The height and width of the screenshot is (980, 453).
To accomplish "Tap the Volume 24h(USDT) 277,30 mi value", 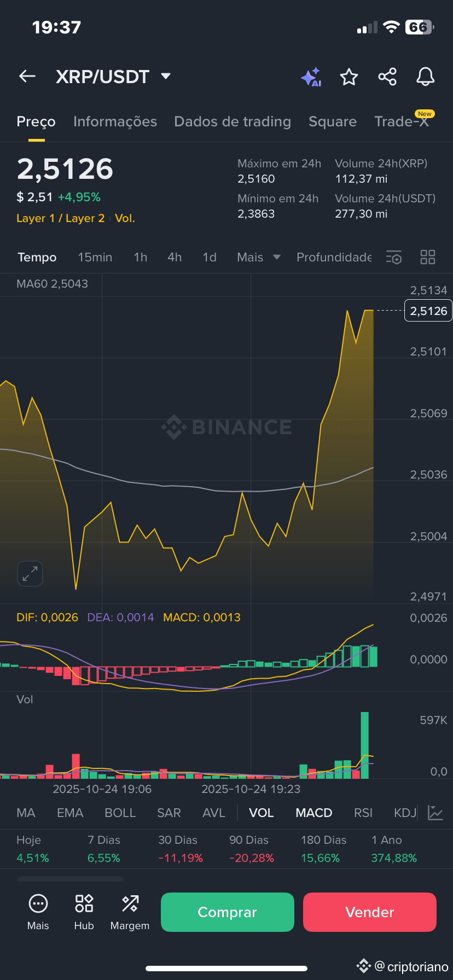I will [361, 214].
